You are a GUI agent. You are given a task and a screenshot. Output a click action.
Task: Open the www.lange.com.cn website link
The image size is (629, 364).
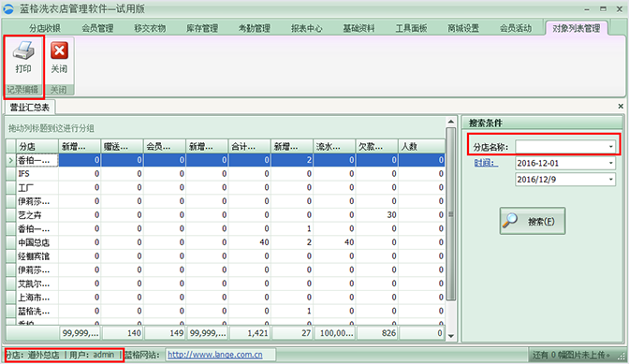(215, 355)
